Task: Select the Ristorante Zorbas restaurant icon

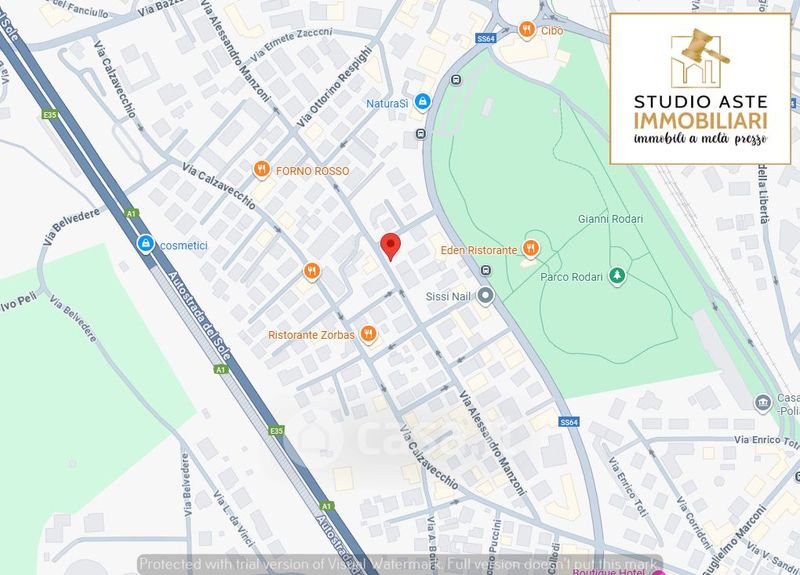Action: [x=368, y=334]
